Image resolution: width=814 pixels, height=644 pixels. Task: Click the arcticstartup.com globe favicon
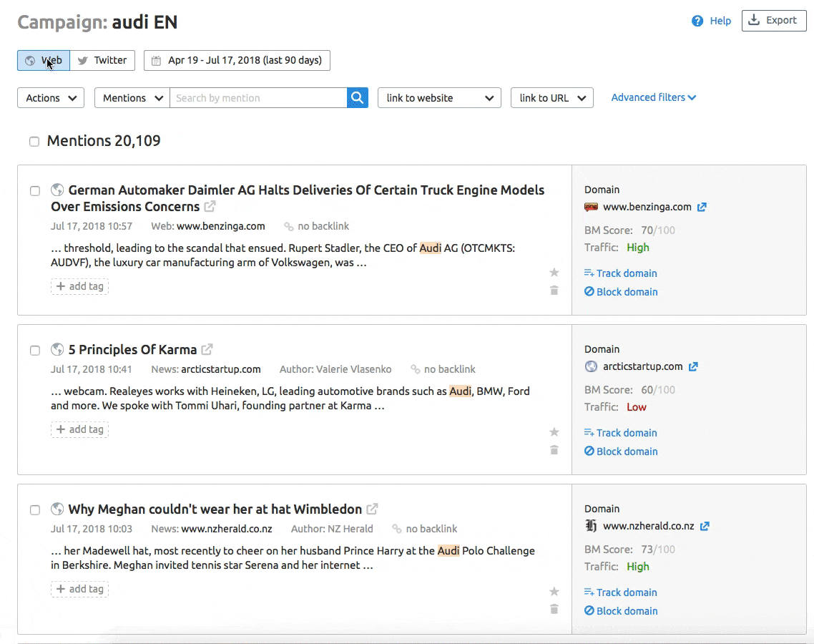click(x=591, y=366)
